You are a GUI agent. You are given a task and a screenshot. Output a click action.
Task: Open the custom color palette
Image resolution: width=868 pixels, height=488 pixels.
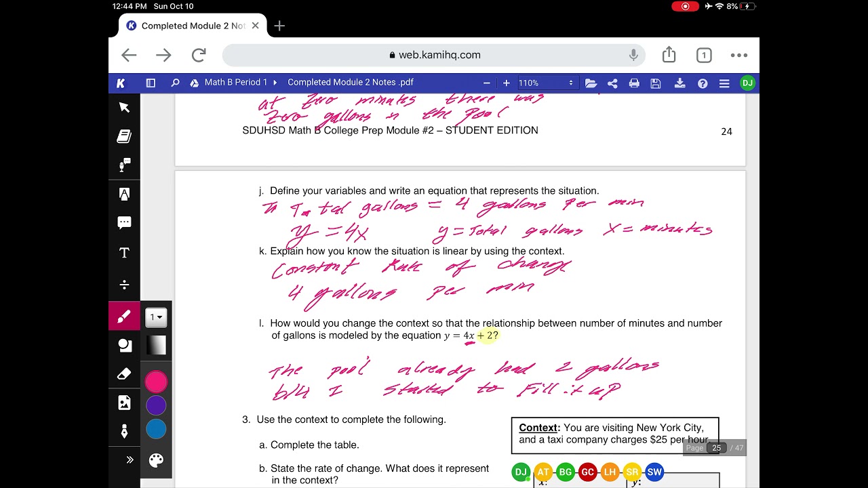[156, 460]
